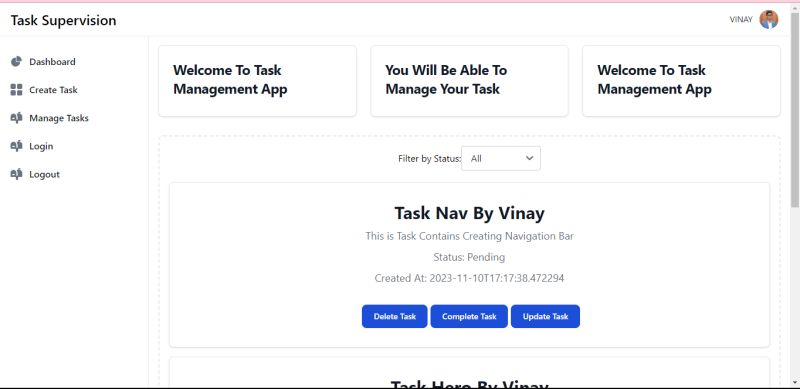
Task: Open Manage Tasks in sidebar
Action: 59,118
